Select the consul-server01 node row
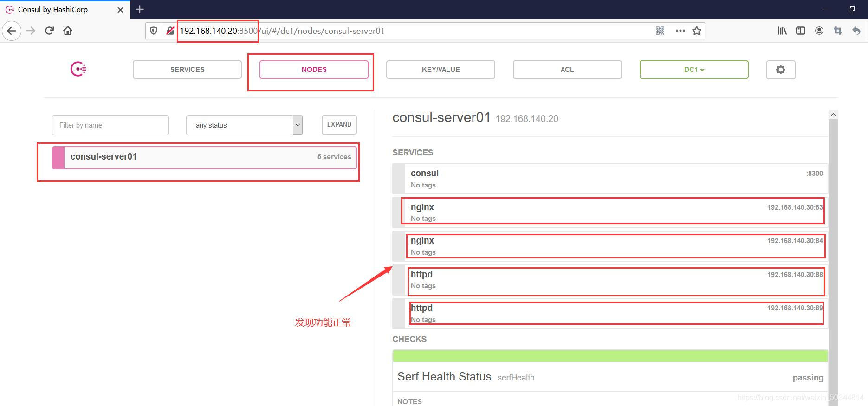Screen dimensions: 868x406 (x=204, y=157)
